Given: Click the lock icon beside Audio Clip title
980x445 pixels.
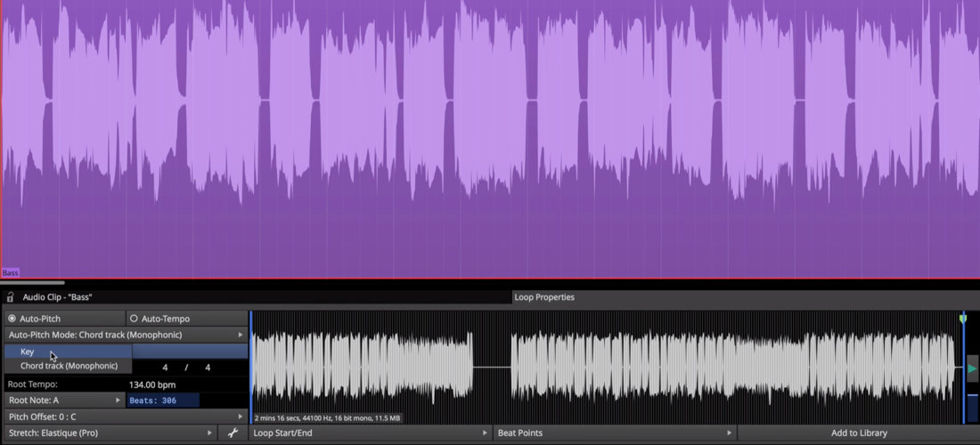Looking at the screenshot, I should click(x=10, y=297).
